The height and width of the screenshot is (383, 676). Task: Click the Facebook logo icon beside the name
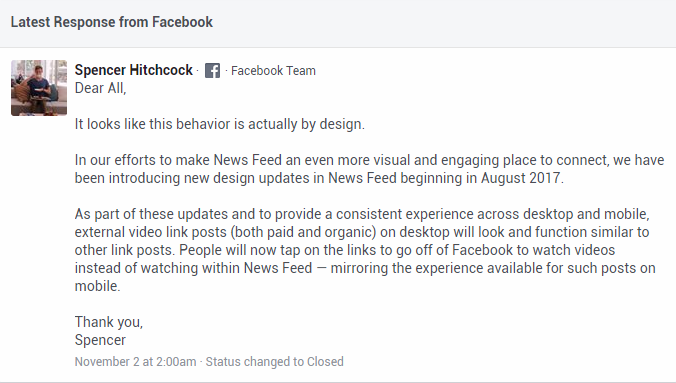pyautogui.click(x=212, y=70)
